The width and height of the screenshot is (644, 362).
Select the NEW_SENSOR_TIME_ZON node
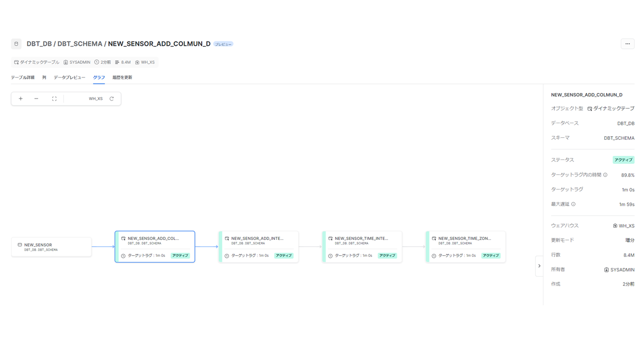466,246
